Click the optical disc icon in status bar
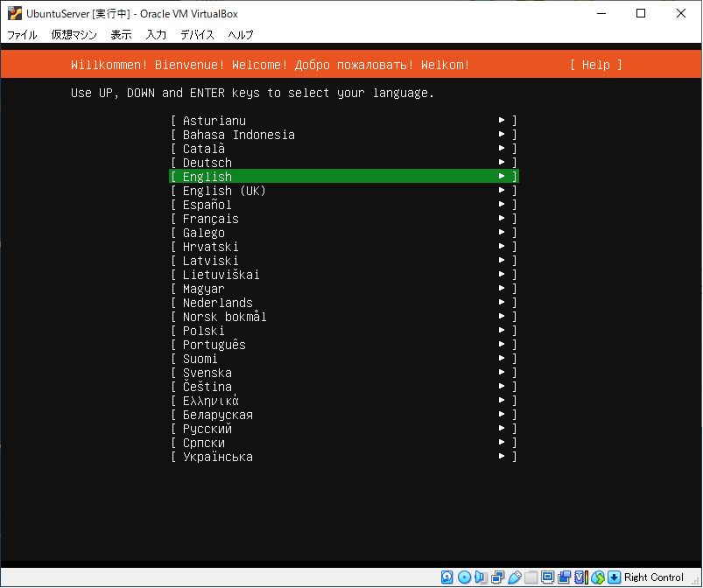 click(x=464, y=577)
